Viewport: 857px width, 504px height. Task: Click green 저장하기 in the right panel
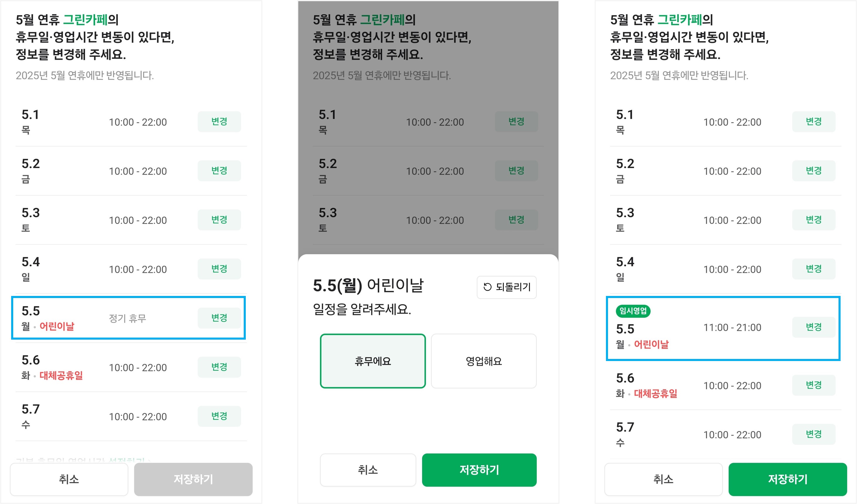pyautogui.click(x=787, y=479)
